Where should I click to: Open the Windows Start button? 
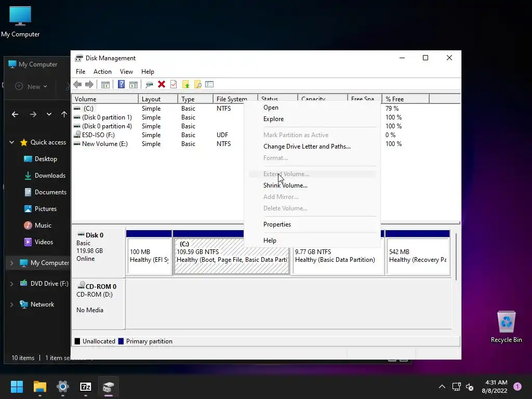click(17, 387)
